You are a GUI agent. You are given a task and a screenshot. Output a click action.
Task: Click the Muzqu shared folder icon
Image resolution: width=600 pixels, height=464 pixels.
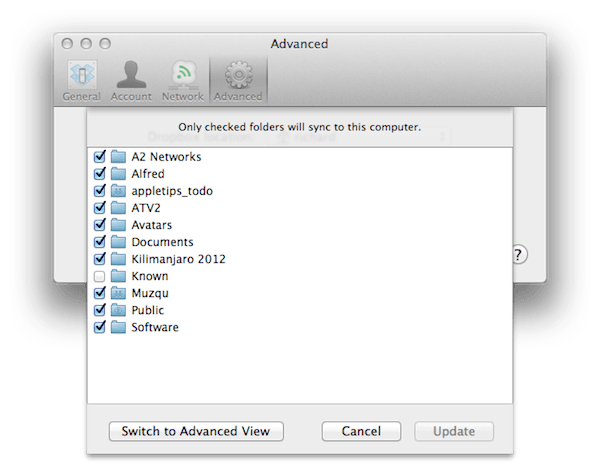pos(118,293)
